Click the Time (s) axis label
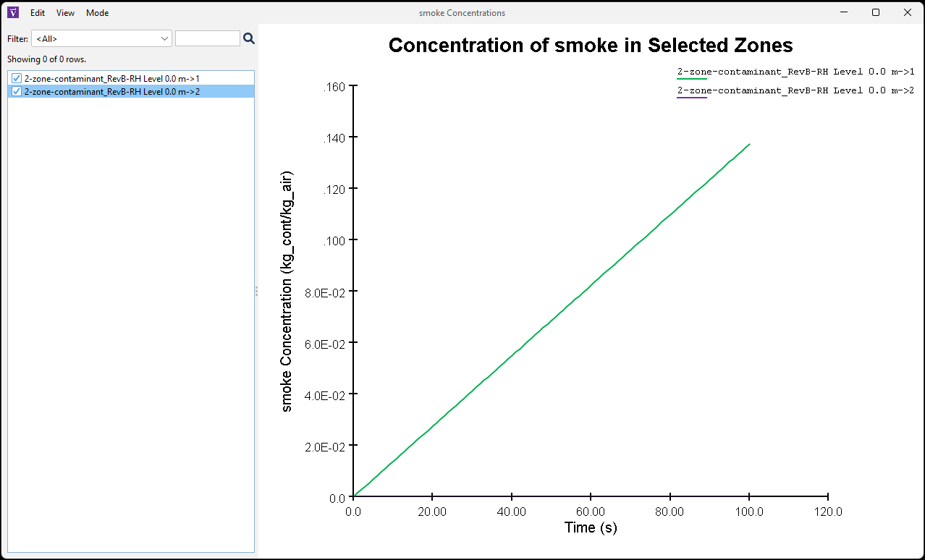The height and width of the screenshot is (560, 925). 590,527
